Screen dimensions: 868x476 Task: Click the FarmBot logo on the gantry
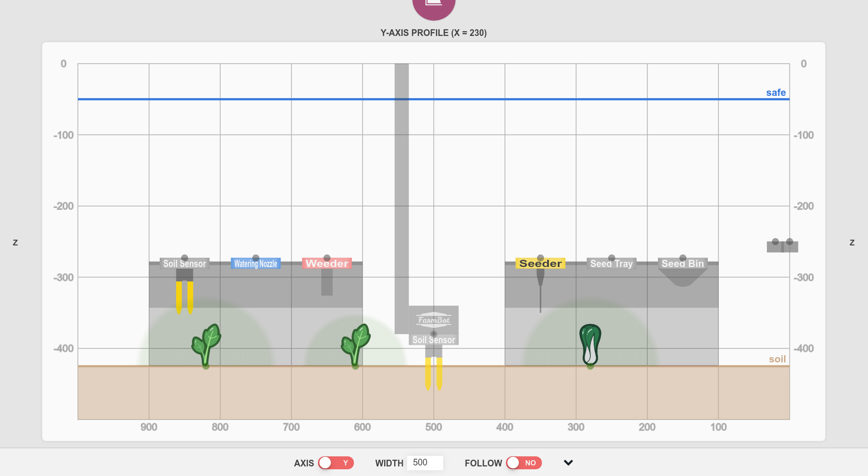pyautogui.click(x=433, y=320)
